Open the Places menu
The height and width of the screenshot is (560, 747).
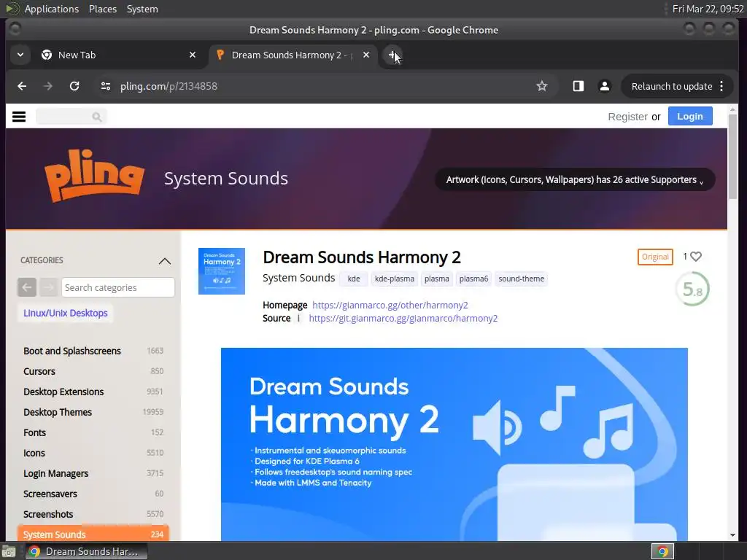tap(103, 9)
